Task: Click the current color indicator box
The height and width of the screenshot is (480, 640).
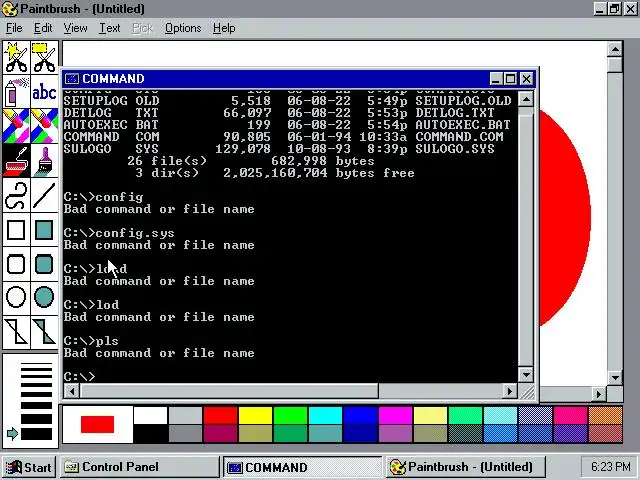Action: tap(97, 424)
